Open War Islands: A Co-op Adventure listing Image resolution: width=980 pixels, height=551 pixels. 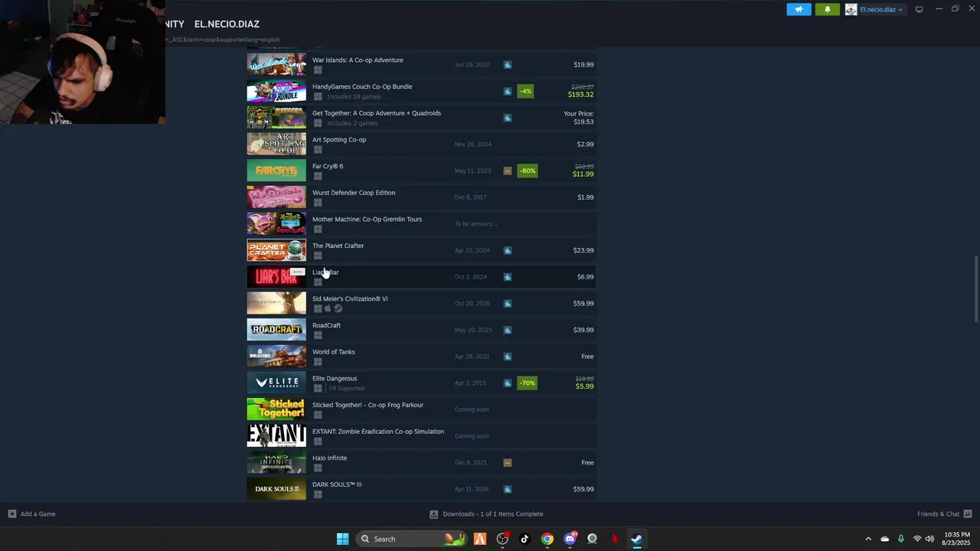[x=421, y=65]
